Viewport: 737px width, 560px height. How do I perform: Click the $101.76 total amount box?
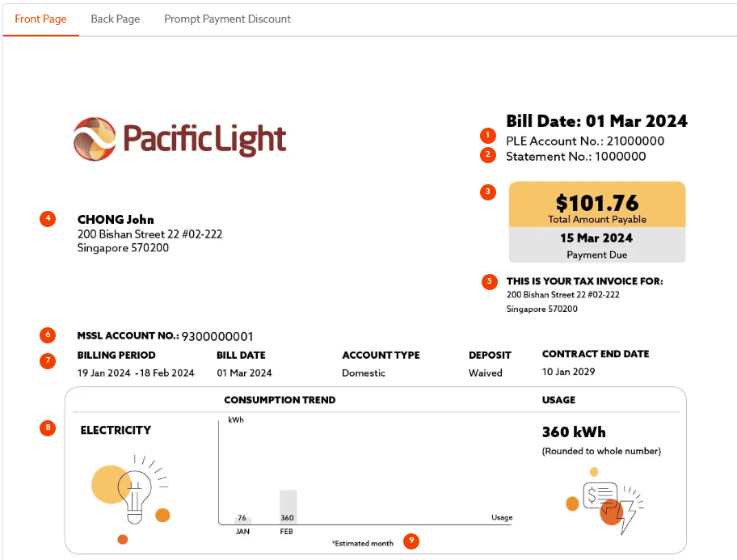[597, 204]
